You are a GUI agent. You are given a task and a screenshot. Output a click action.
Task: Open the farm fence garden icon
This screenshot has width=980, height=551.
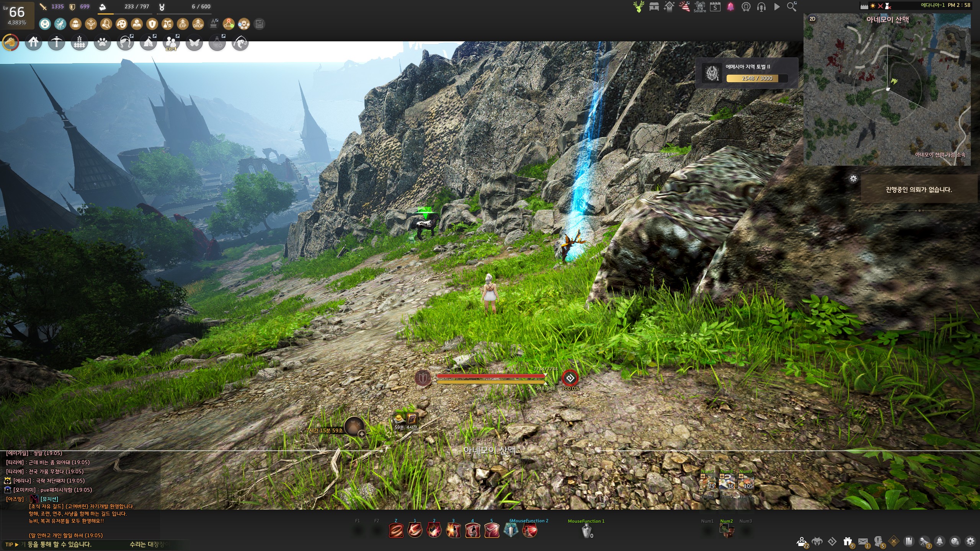pyautogui.click(x=79, y=42)
